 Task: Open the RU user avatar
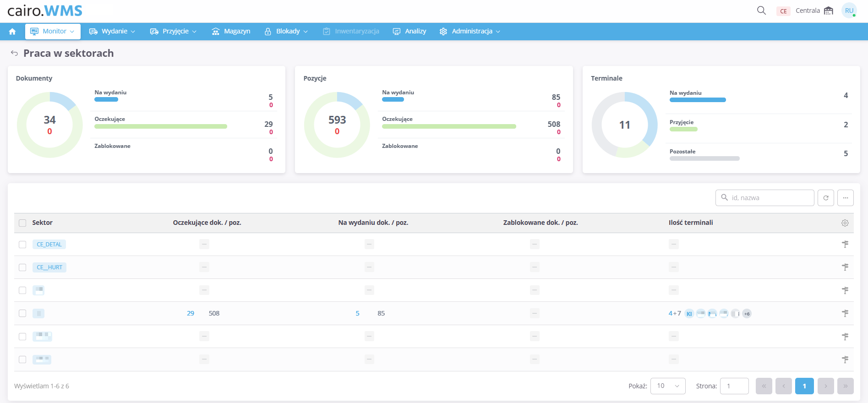coord(849,11)
